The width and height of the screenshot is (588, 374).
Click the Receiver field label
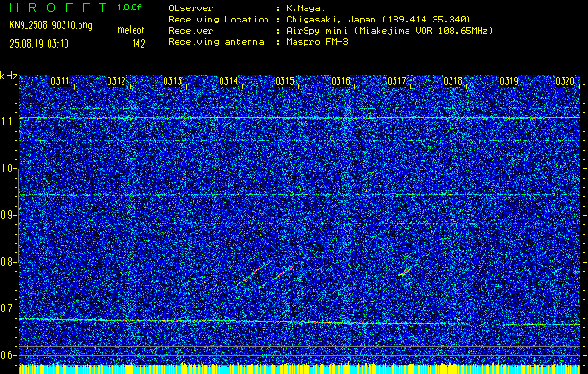click(x=191, y=31)
